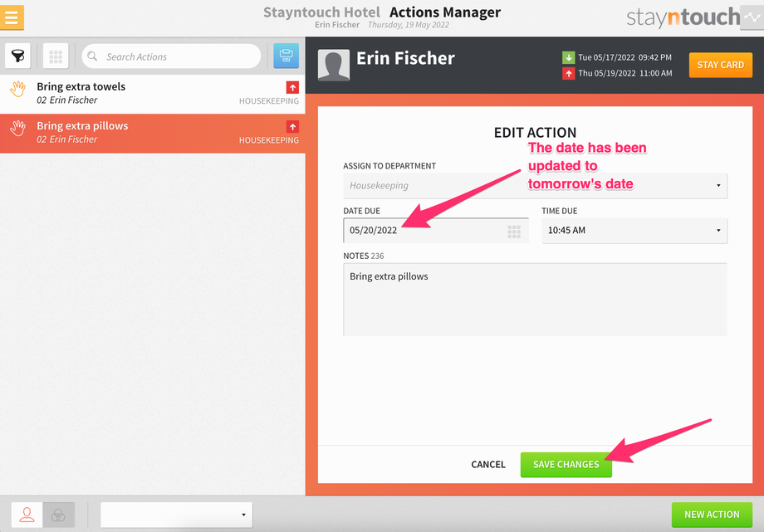Click in the Notes text area

[x=535, y=299]
